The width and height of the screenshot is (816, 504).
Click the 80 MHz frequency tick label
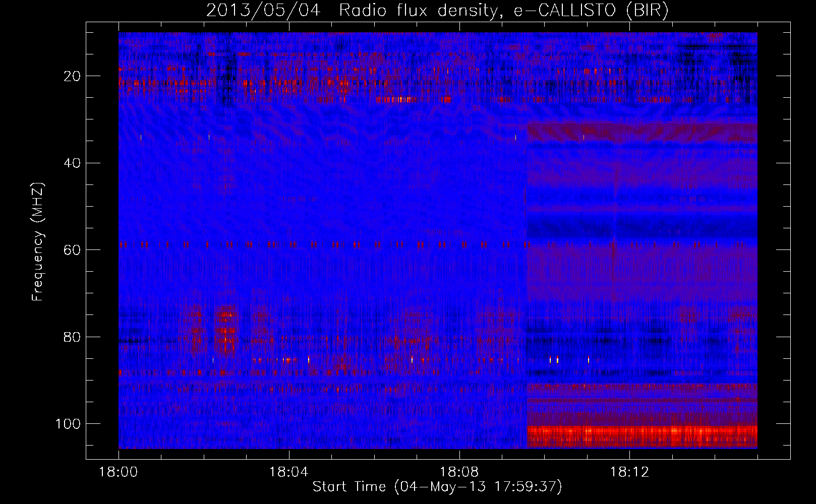[x=73, y=337]
